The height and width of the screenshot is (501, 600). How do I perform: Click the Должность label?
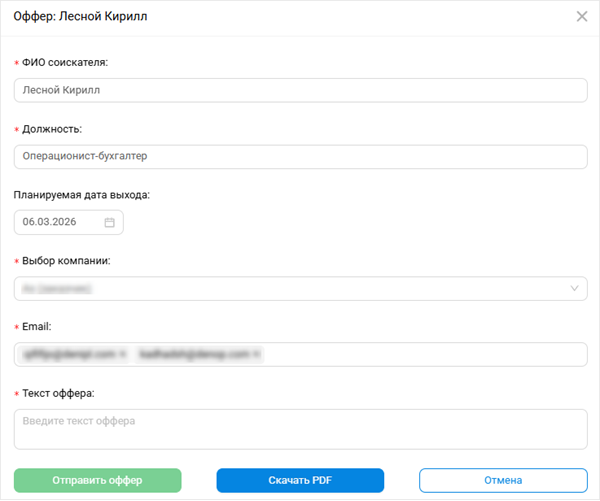click(52, 129)
